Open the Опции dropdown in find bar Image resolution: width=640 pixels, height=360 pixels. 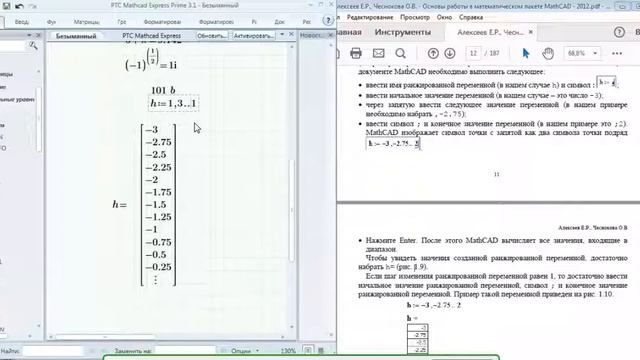pyautogui.click(x=244, y=351)
